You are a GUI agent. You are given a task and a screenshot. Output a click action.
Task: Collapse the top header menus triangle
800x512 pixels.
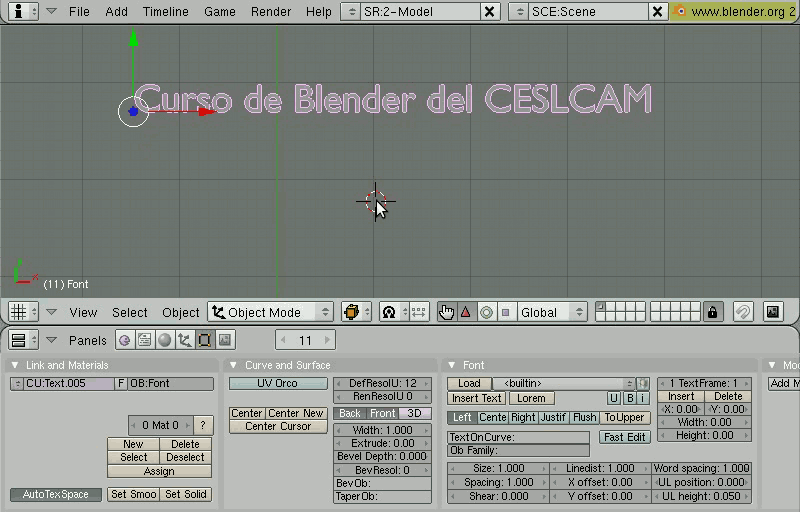coord(52,11)
